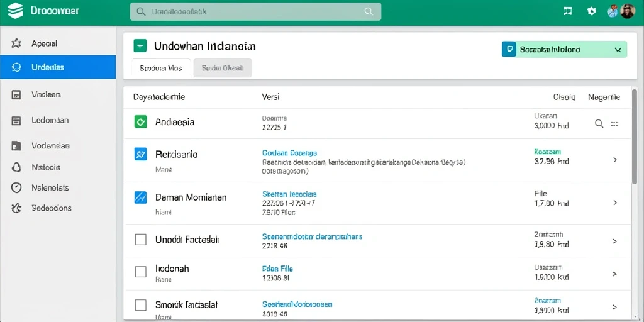Screen dimensions: 644x322
Task: Click the list icon beside Lodomdan
Action: coord(16,121)
